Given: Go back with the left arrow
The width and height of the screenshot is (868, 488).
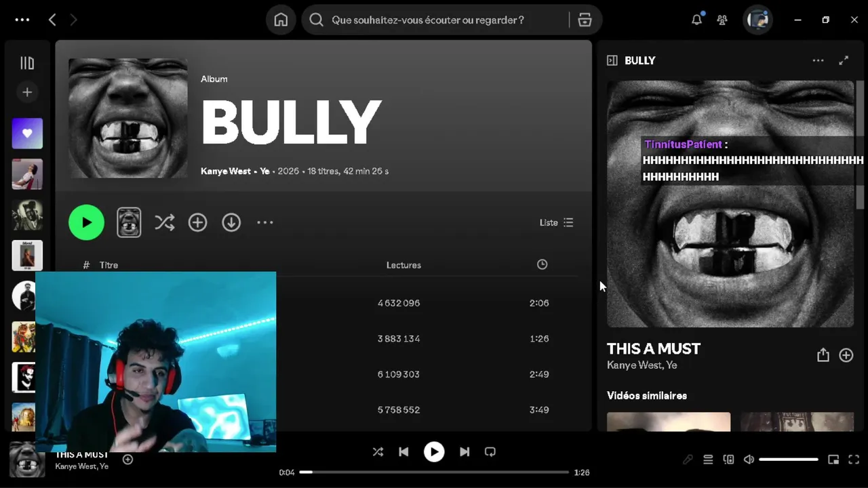Looking at the screenshot, I should [x=52, y=20].
